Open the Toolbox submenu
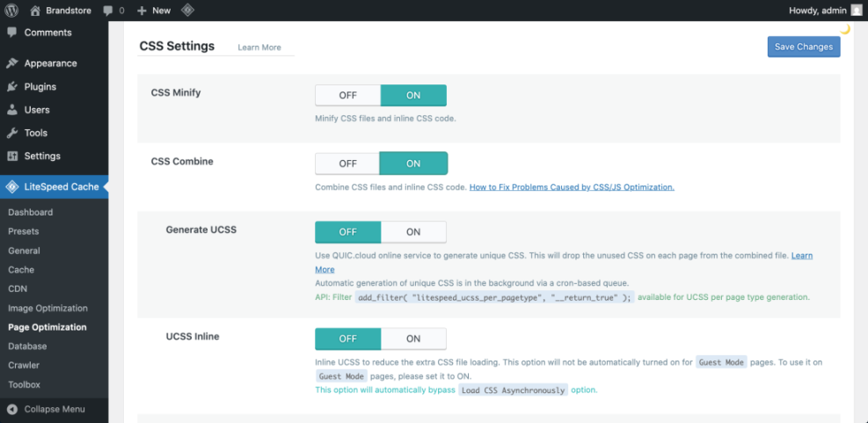This screenshot has height=423, width=868. pyautogui.click(x=24, y=384)
